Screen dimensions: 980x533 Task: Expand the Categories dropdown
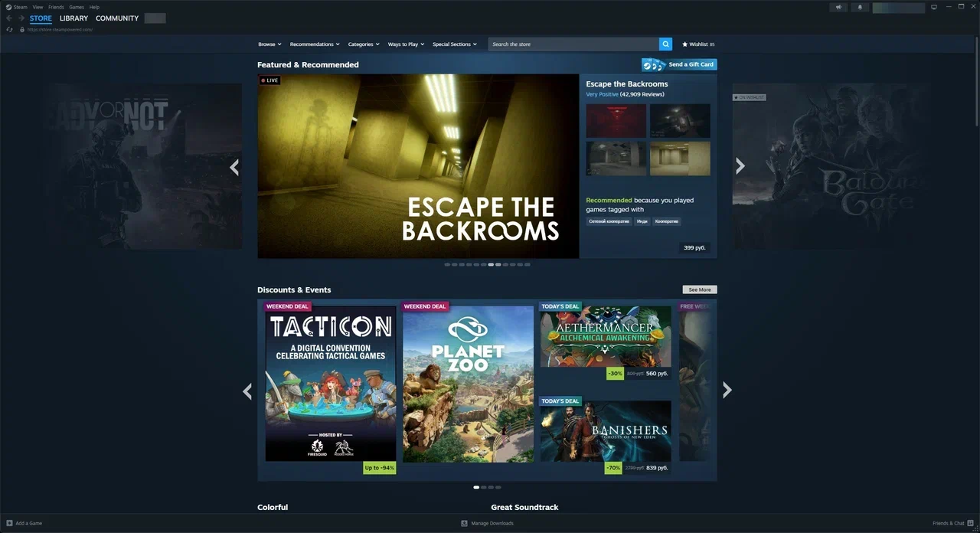[364, 44]
